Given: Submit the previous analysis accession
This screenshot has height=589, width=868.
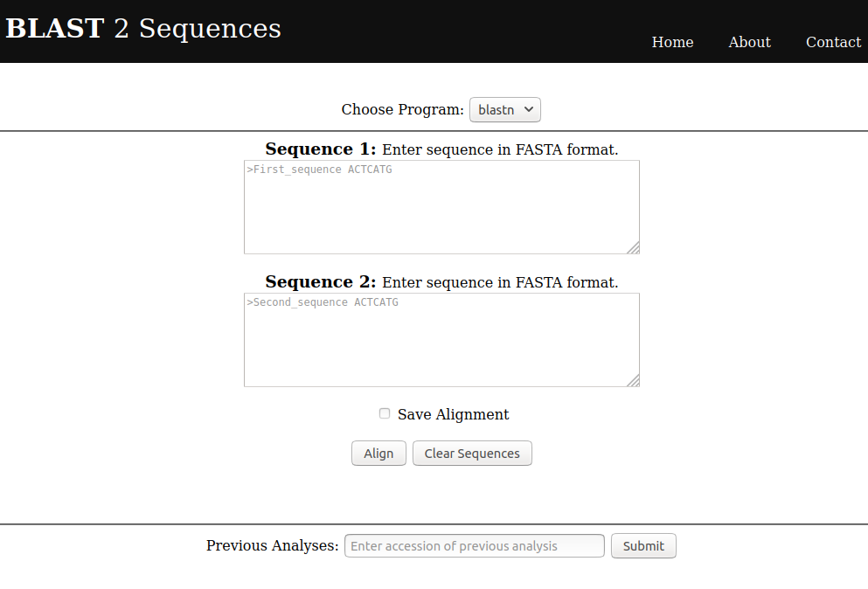Looking at the screenshot, I should coord(643,545).
